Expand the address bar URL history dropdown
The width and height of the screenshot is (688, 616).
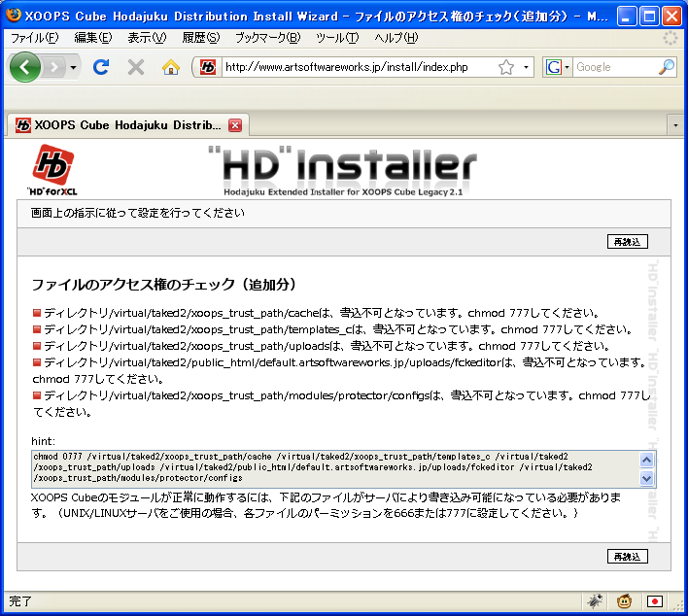coord(527,67)
